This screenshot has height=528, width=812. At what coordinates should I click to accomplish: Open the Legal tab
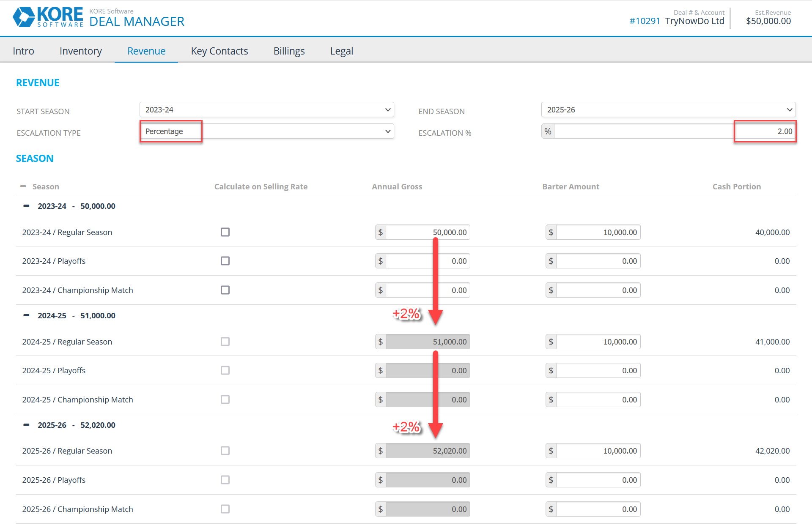(x=342, y=51)
